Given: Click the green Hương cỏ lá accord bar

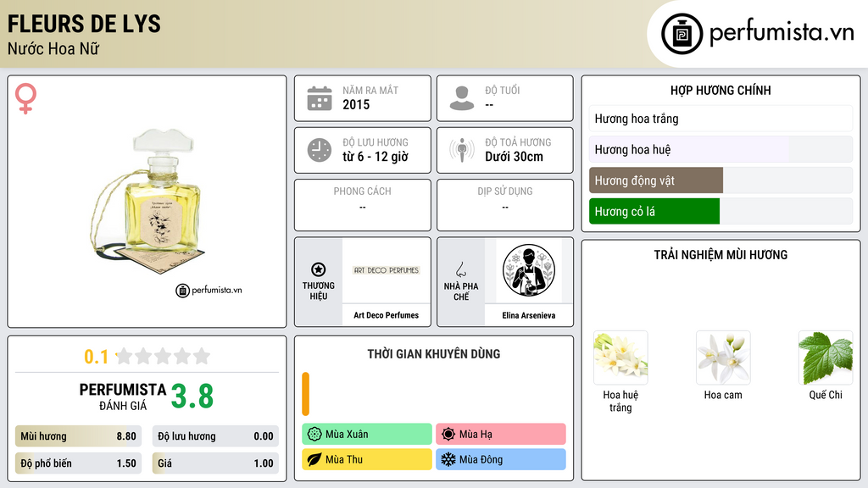Looking at the screenshot, I should pos(654,211).
